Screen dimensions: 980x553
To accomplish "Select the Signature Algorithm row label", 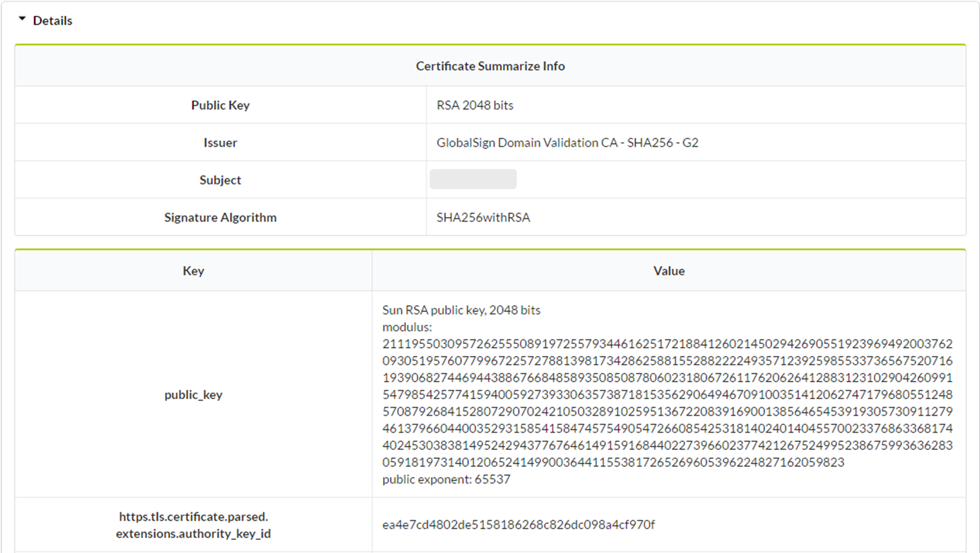I will click(x=220, y=218).
